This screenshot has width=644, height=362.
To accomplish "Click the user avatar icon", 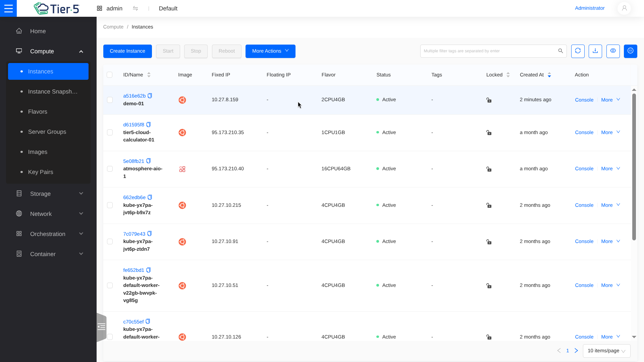I will coord(624,8).
